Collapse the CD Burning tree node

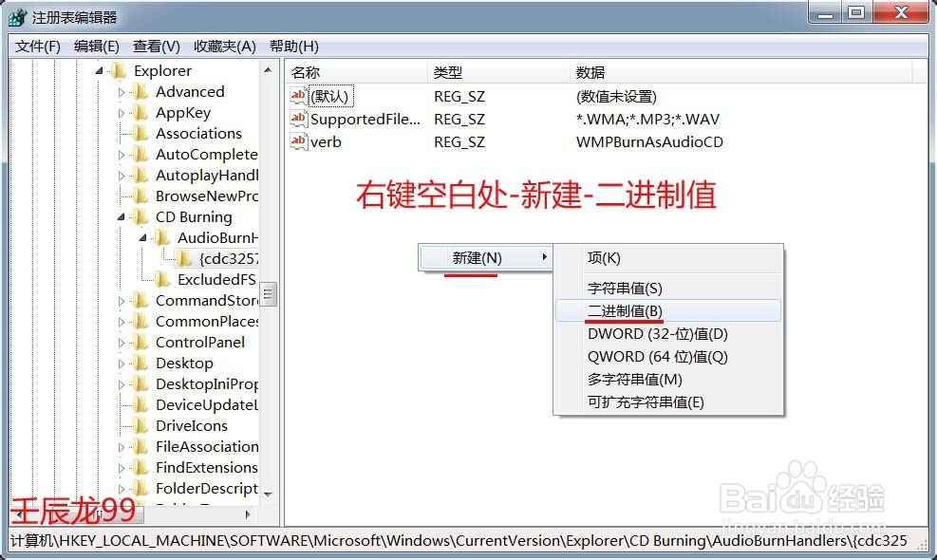[x=122, y=217]
